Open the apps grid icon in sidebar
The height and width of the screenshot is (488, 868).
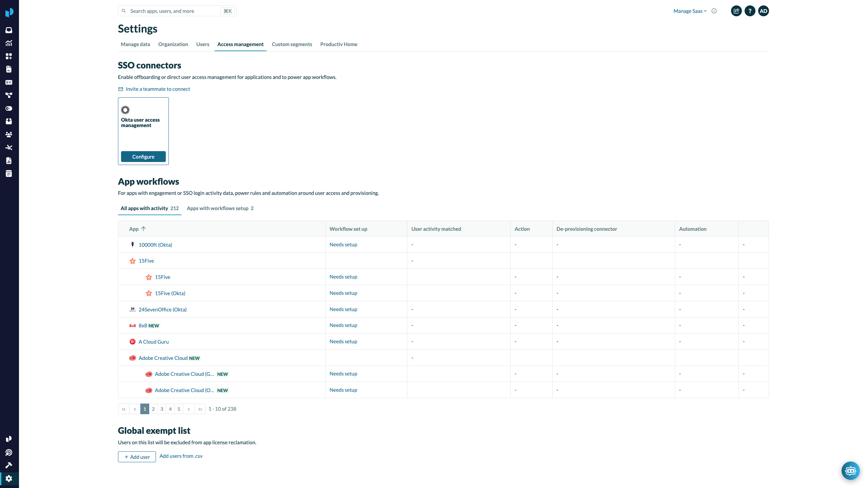[9, 56]
